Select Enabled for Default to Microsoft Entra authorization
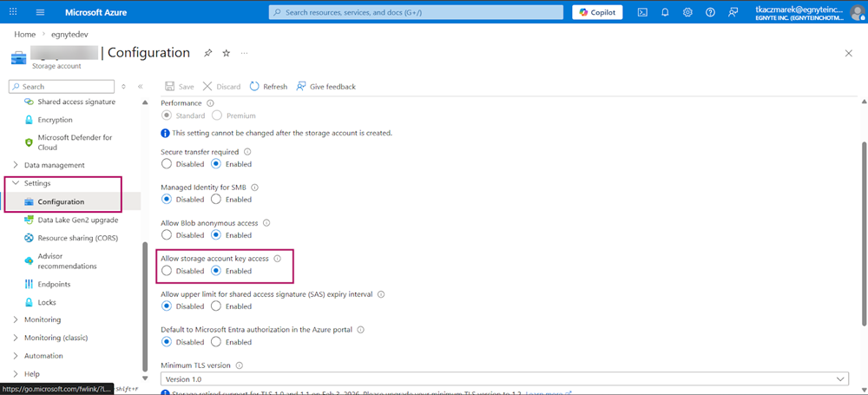Screen dimensions: 868x395 [x=216, y=342]
